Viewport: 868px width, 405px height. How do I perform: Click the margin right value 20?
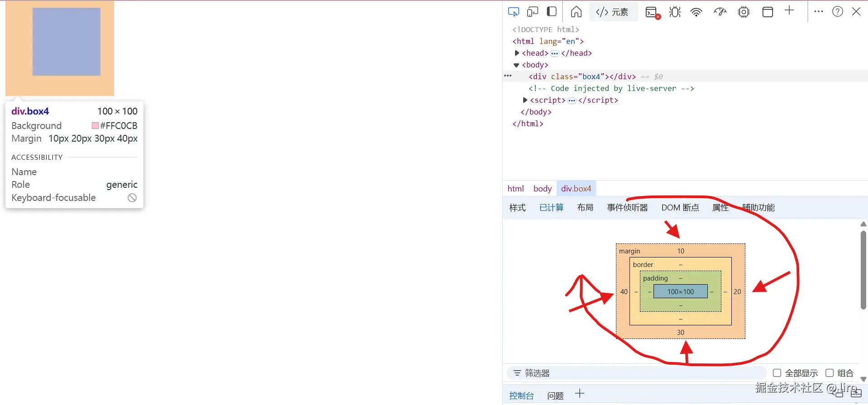pos(737,292)
